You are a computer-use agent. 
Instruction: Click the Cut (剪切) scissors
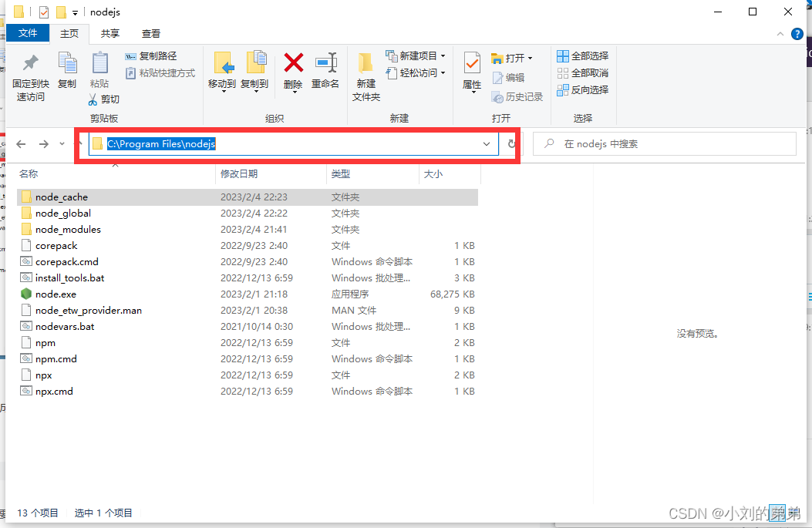coord(103,99)
